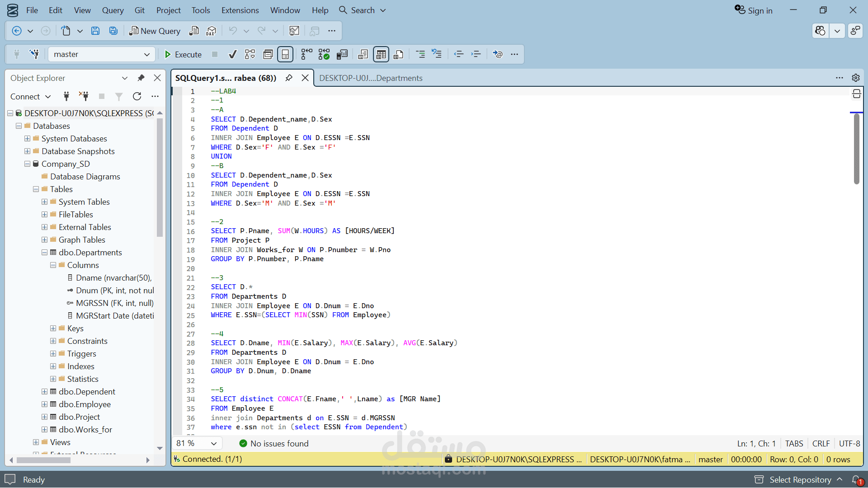Click the CRLF line ending indicator
Viewport: 868px width, 488px height.
pos(821,443)
